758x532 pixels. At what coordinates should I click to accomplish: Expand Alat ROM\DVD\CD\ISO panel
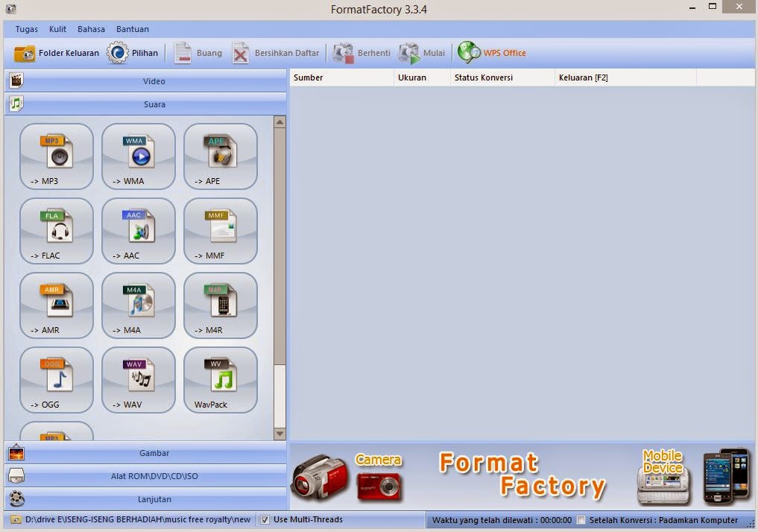coord(145,476)
